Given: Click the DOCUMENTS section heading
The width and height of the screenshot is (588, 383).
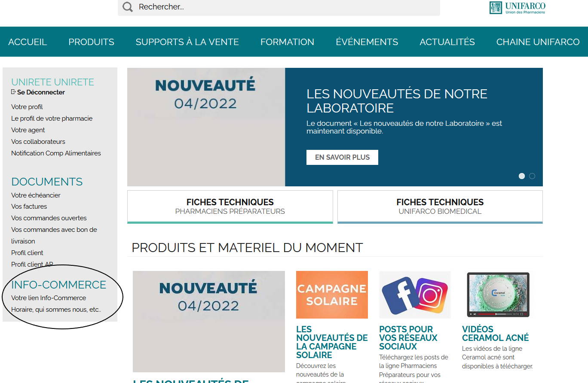Looking at the screenshot, I should click(x=47, y=182).
